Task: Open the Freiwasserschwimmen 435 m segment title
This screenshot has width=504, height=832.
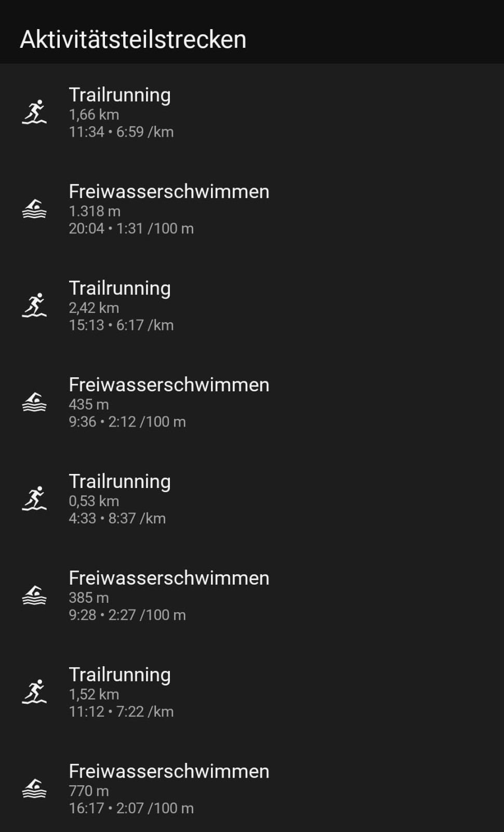Action: click(x=169, y=385)
